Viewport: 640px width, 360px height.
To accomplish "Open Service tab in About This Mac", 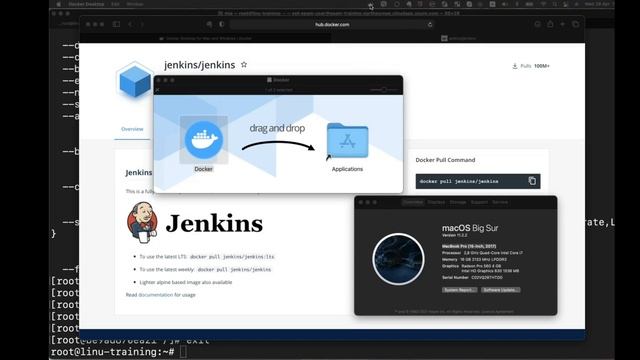I will click(x=500, y=202).
